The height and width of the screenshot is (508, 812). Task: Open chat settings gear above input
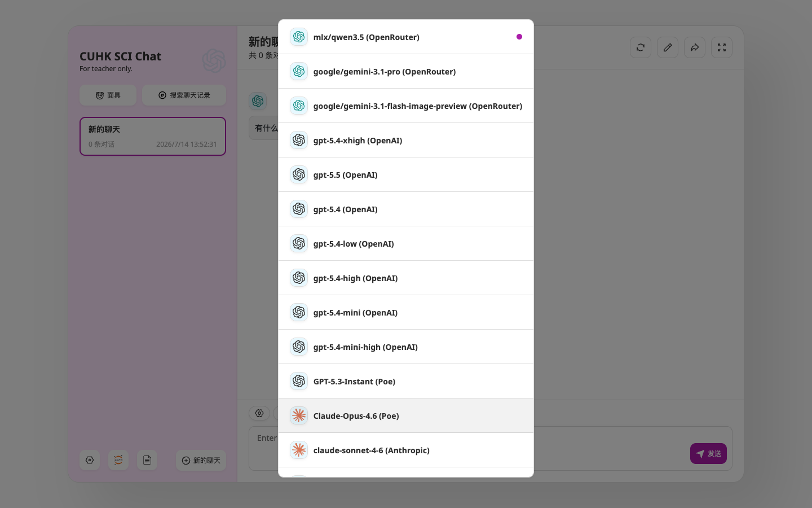tap(259, 413)
